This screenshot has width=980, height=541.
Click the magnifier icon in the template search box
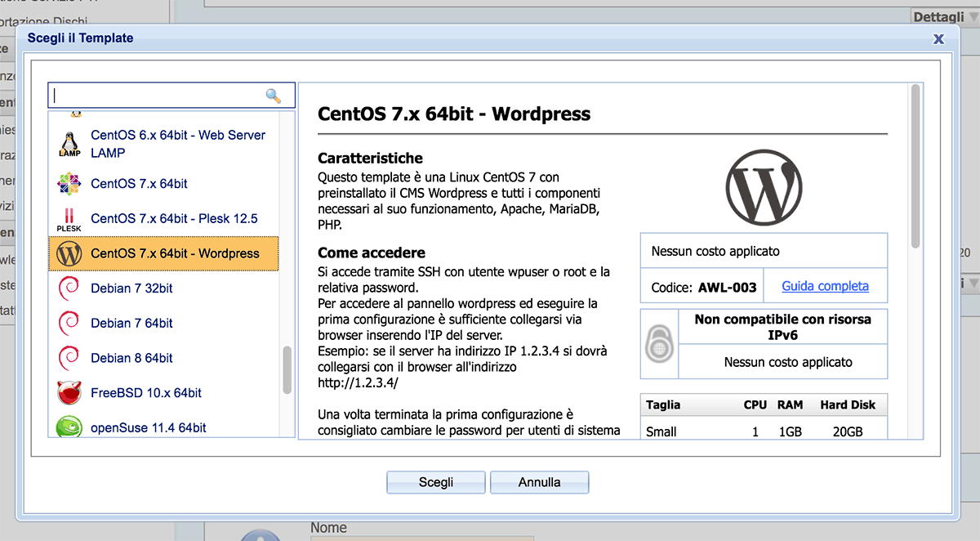coord(274,96)
